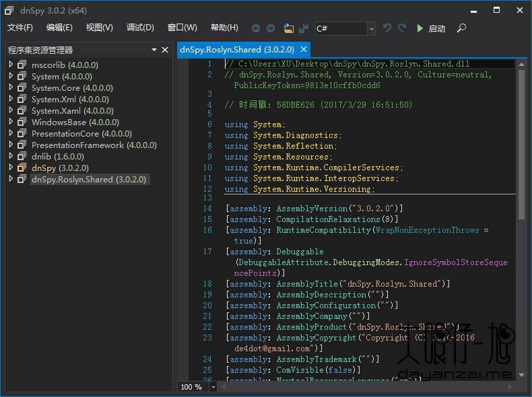
Task: Click the AssemblyCompany attribute on line 21
Action: point(312,316)
